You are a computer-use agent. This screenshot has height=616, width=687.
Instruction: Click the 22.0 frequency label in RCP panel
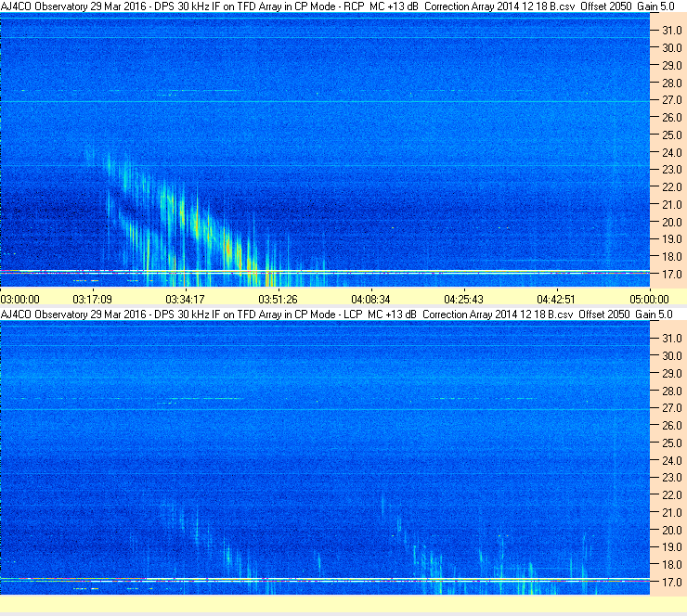pyautogui.click(x=671, y=187)
